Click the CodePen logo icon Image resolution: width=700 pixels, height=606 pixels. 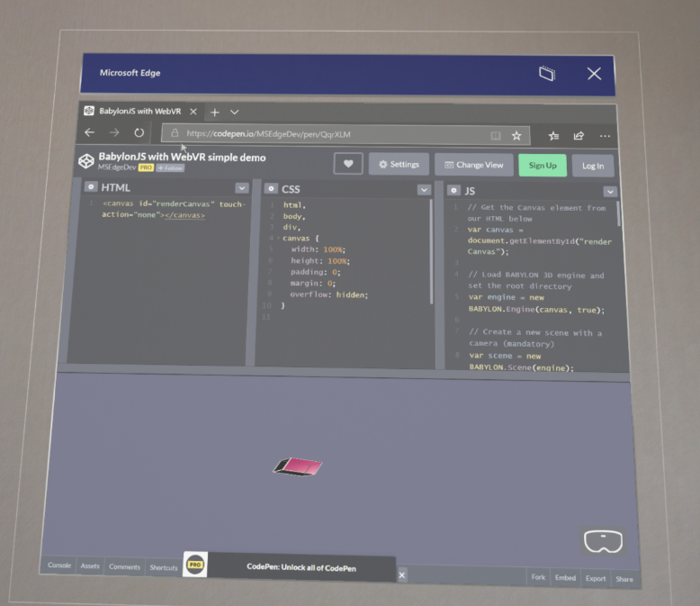pos(86,161)
